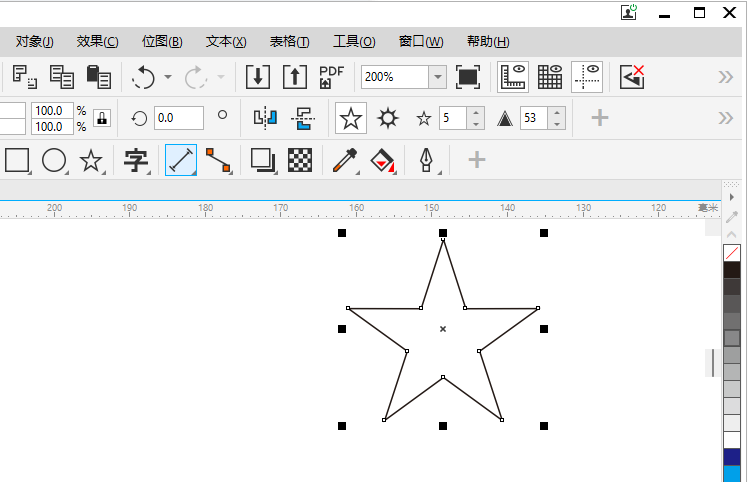Click the Redo arrow icon
748x482 pixels.
tap(196, 77)
